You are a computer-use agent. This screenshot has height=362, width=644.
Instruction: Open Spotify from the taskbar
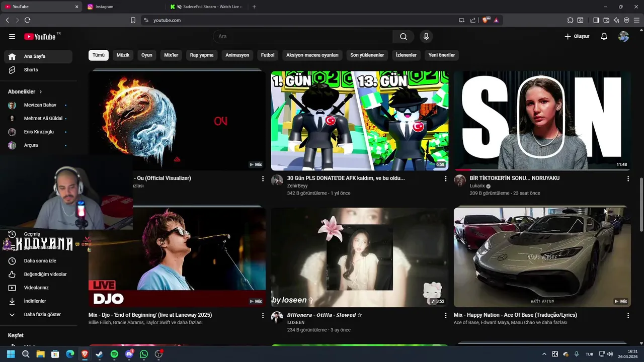coord(114,354)
